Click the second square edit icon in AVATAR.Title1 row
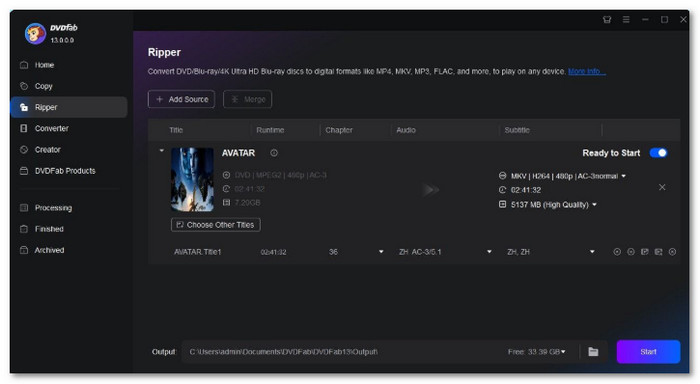700x384 pixels. pyautogui.click(x=658, y=252)
